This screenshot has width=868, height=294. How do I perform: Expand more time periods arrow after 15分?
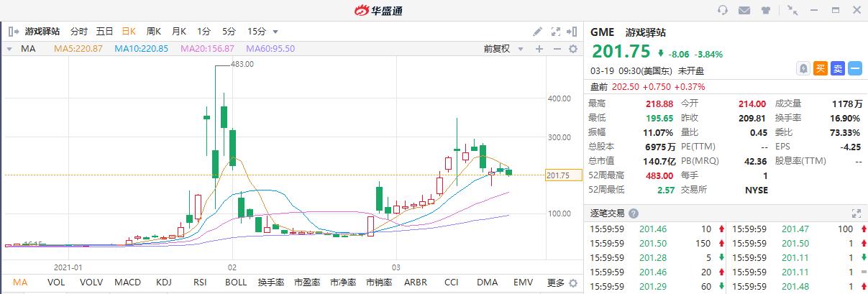275,32
